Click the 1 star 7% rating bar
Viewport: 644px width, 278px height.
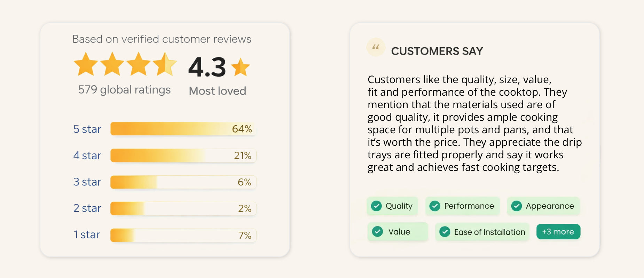(183, 235)
